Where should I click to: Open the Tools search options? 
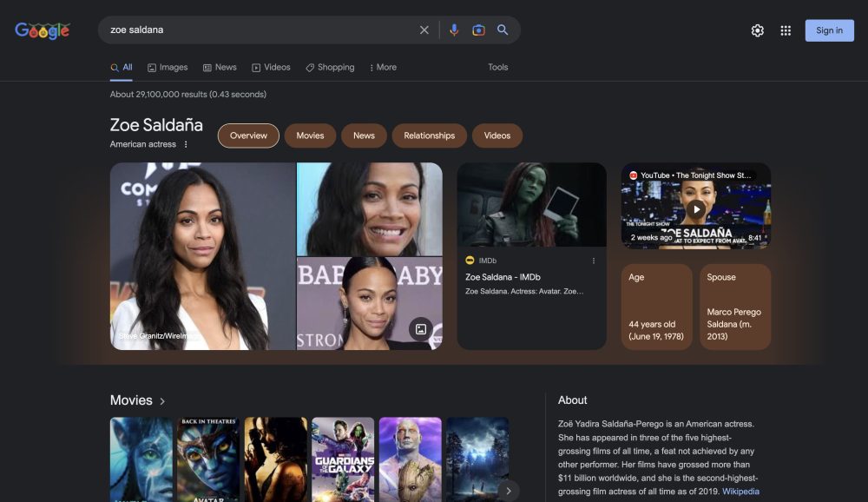[497, 68]
